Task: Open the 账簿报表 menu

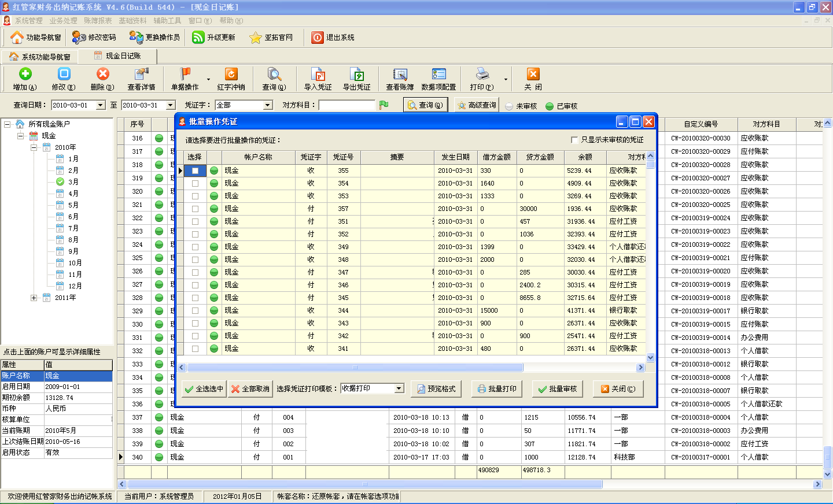Action: (x=97, y=21)
